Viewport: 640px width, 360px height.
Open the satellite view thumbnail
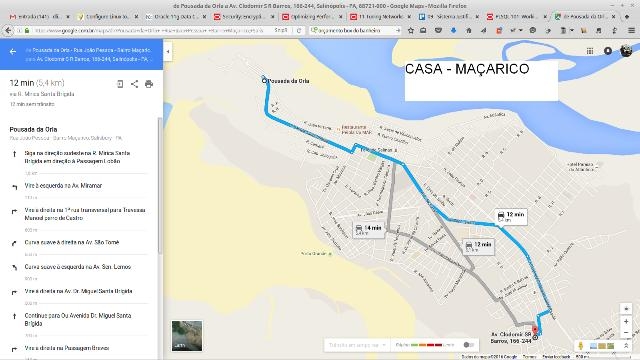click(x=187, y=336)
